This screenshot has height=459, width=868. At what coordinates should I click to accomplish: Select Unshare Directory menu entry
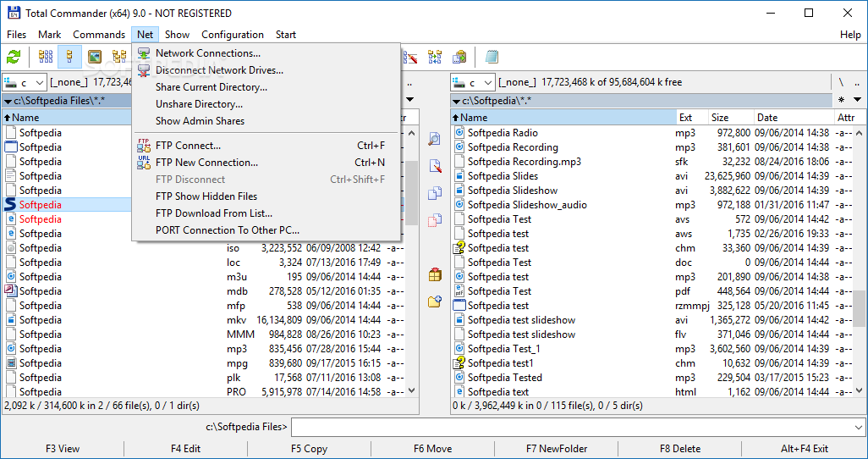tap(200, 104)
